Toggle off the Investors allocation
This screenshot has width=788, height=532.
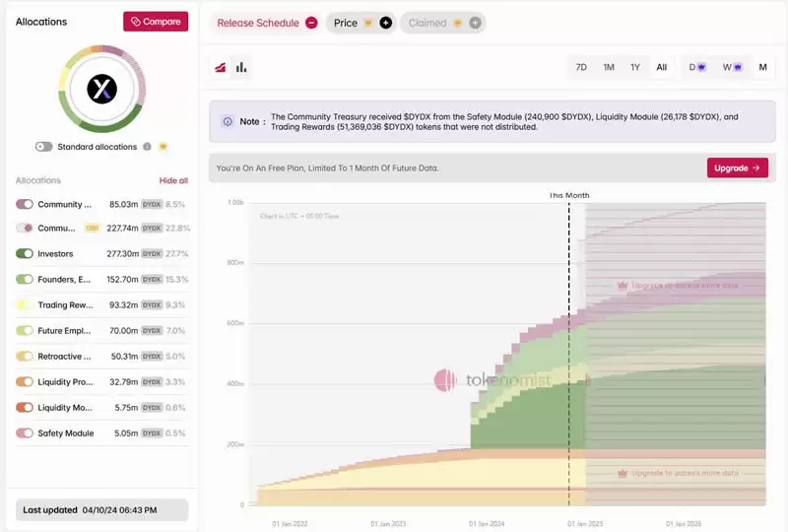[x=25, y=253]
